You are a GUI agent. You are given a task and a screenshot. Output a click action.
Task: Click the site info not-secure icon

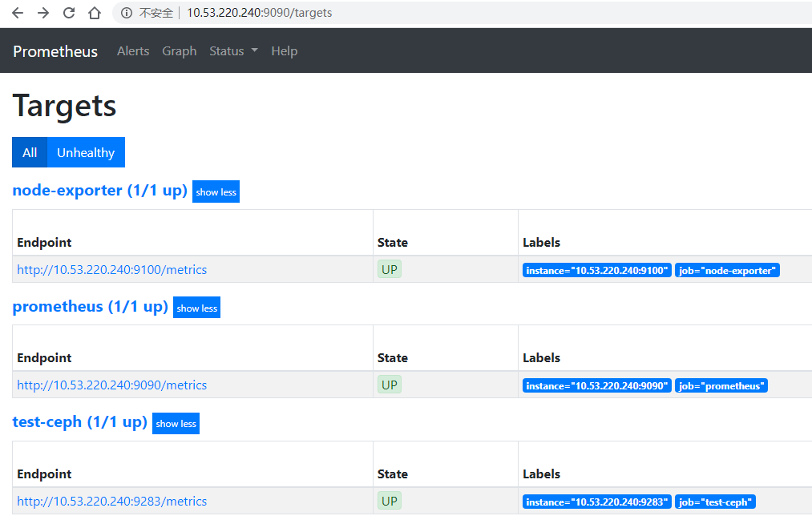point(127,13)
